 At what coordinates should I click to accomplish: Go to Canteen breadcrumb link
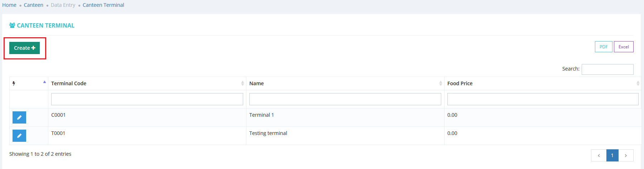34,5
